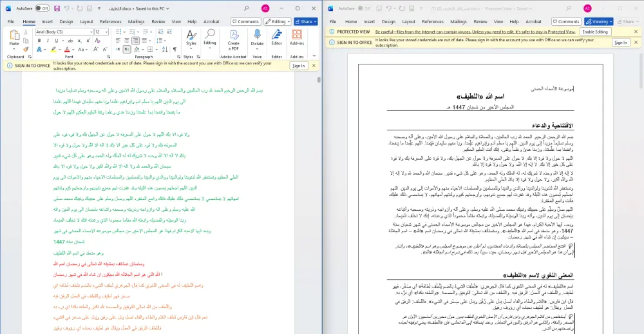Click the Paste clipboard icon in left window
This screenshot has width=644, height=334.
14,35
